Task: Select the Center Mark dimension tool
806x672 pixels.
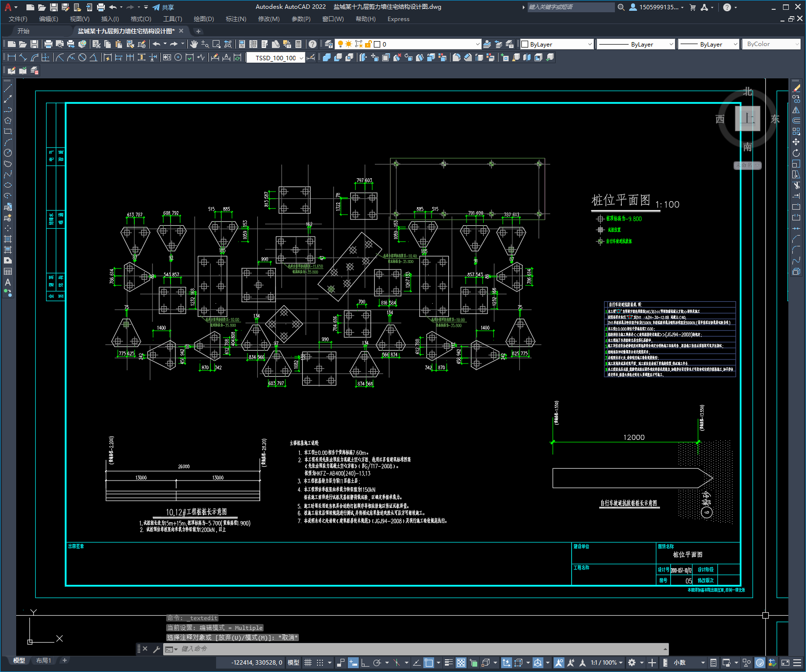Action: [x=178, y=57]
